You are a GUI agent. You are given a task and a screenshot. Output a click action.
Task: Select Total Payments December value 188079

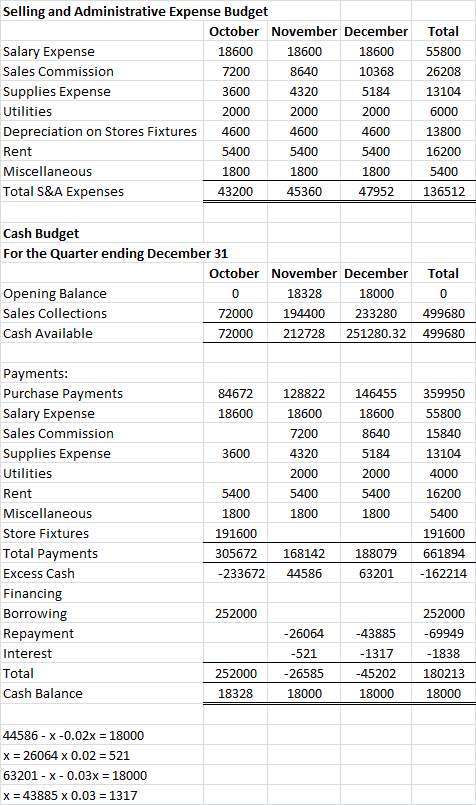376,554
